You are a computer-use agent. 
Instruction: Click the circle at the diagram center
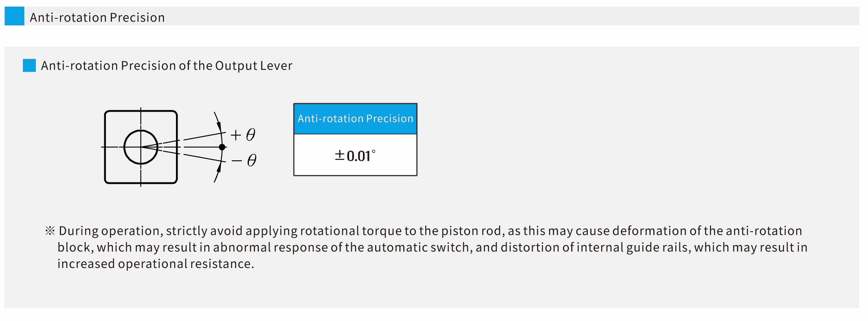pos(141,147)
